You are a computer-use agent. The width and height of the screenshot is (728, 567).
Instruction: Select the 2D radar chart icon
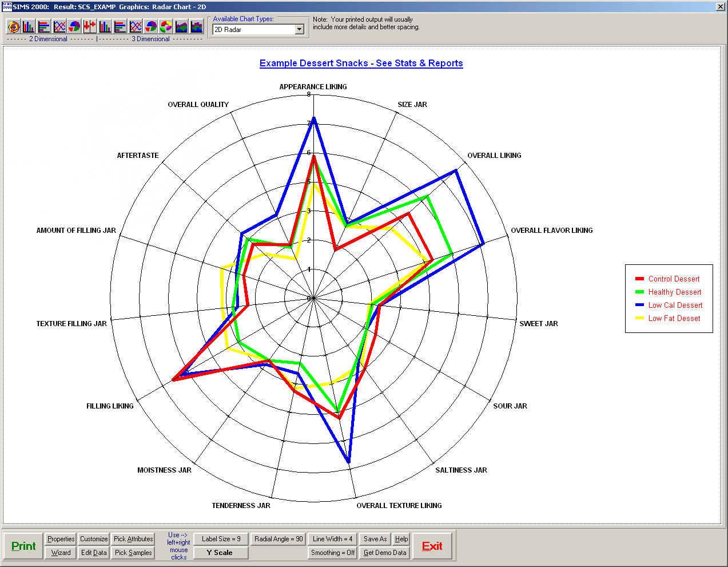14,27
